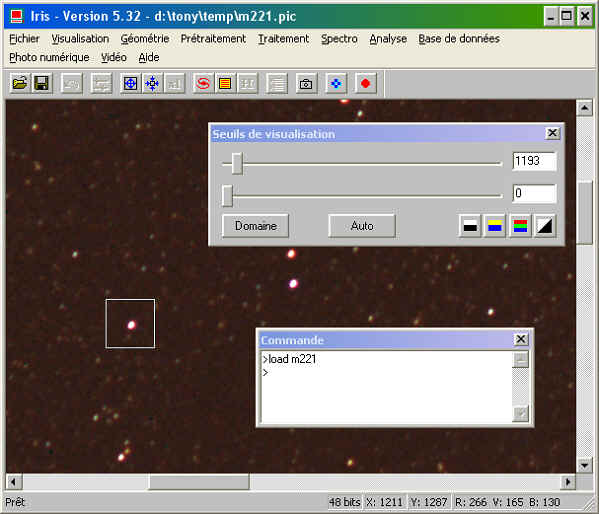Open the Traitement menu
The width and height of the screenshot is (599, 514).
point(283,39)
